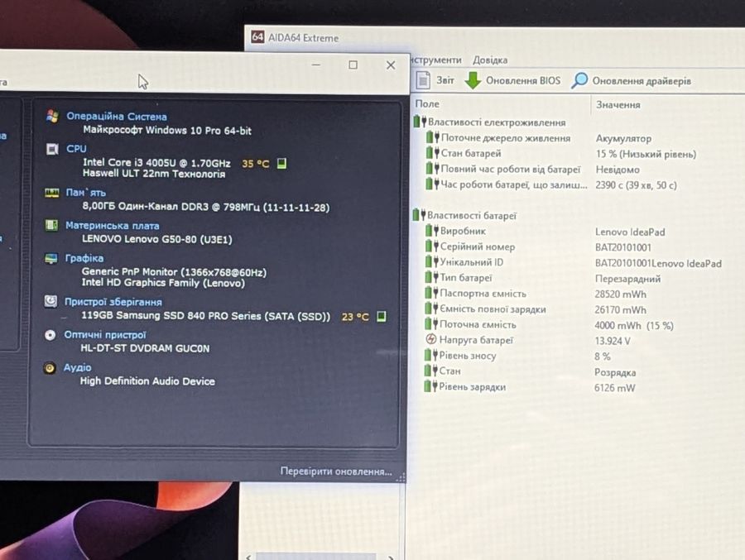The image size is (745, 560).
Task: Click the graphics monitor icon
Action: point(50,258)
